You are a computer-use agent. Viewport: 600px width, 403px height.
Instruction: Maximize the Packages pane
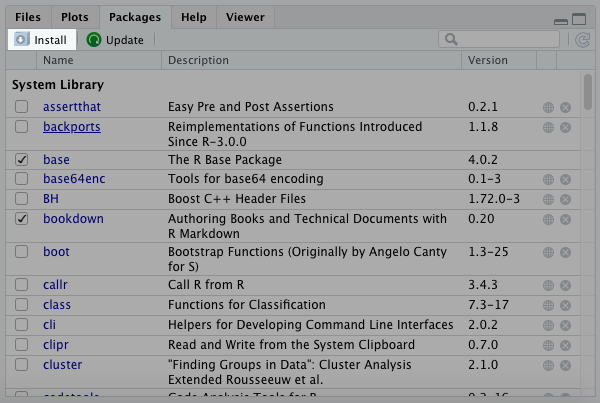pos(579,17)
